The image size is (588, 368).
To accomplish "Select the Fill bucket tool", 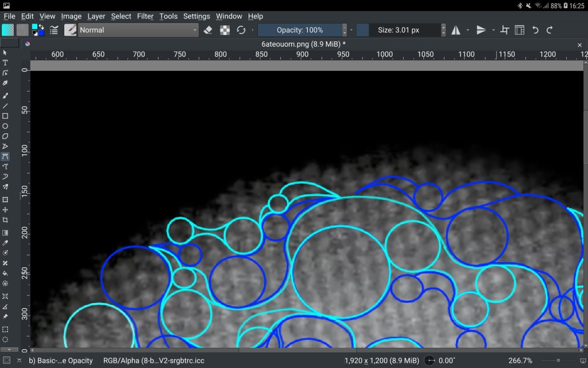I will pos(5,274).
